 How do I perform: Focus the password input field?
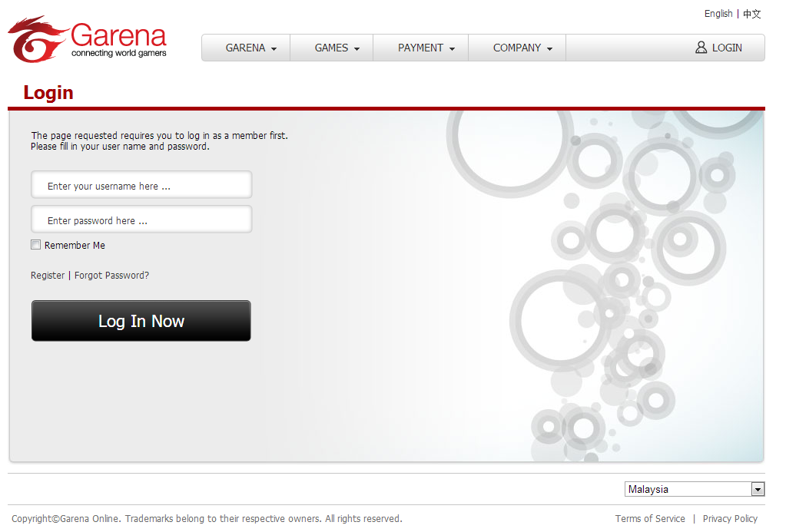(141, 220)
